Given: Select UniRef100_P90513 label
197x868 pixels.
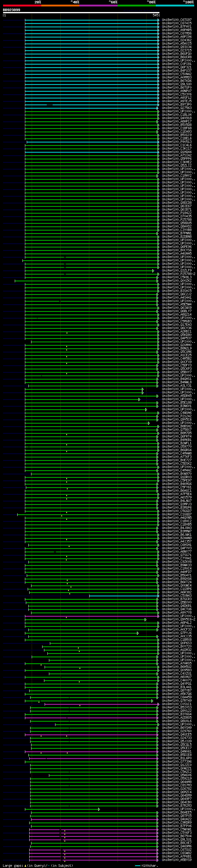Looking at the screenshot, I should [x=176, y=142].
